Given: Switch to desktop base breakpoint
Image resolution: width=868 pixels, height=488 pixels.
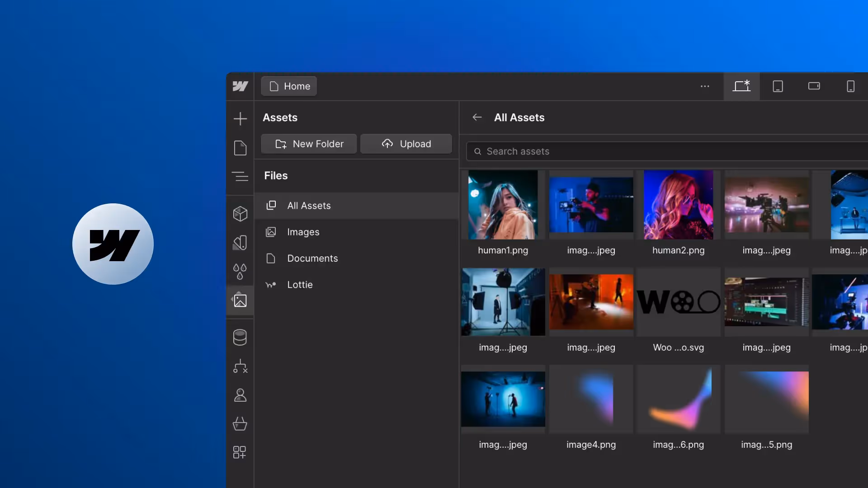Looking at the screenshot, I should coord(741,86).
